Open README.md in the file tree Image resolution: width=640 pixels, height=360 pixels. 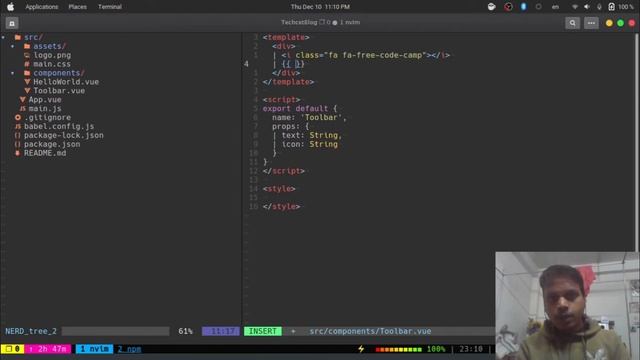(45, 153)
